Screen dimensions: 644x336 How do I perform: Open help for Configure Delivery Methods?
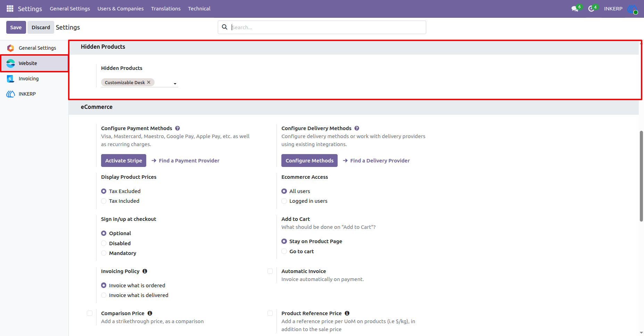[357, 128]
